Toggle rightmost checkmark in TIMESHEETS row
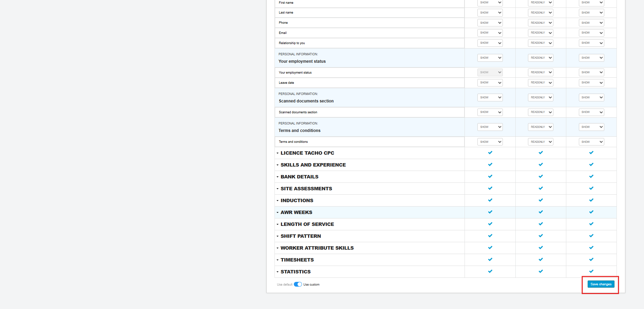 (591, 259)
